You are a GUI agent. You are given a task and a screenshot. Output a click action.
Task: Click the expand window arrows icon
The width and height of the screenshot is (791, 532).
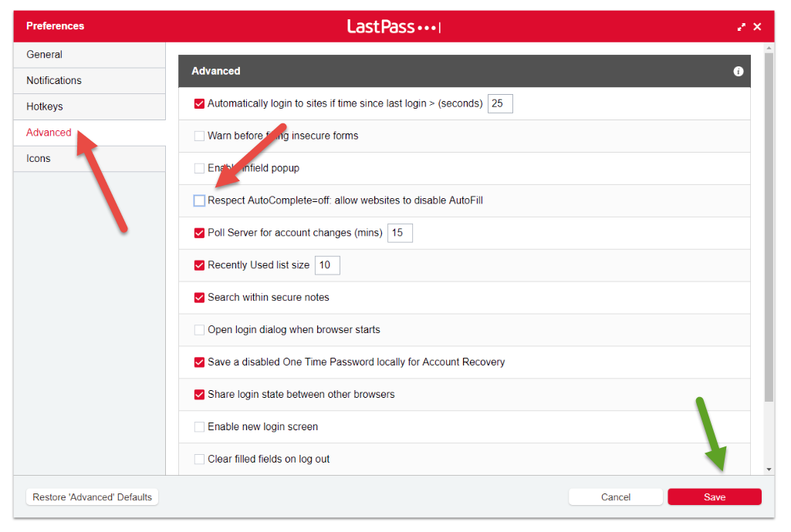pyautogui.click(x=741, y=25)
